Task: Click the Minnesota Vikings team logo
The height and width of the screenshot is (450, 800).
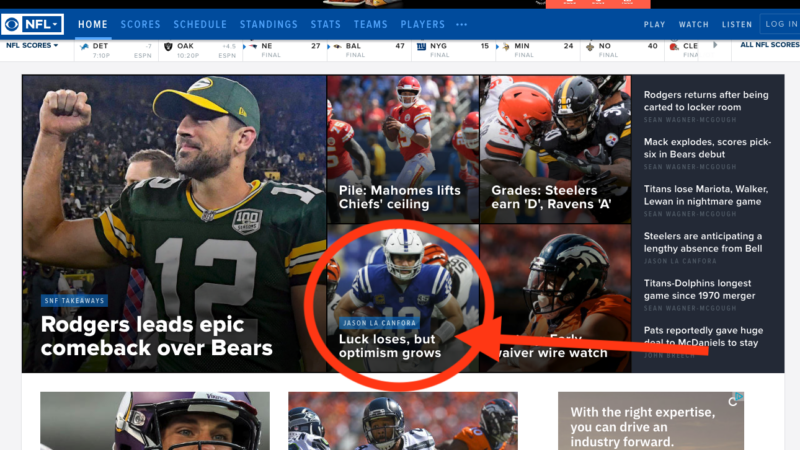Action: (x=506, y=46)
